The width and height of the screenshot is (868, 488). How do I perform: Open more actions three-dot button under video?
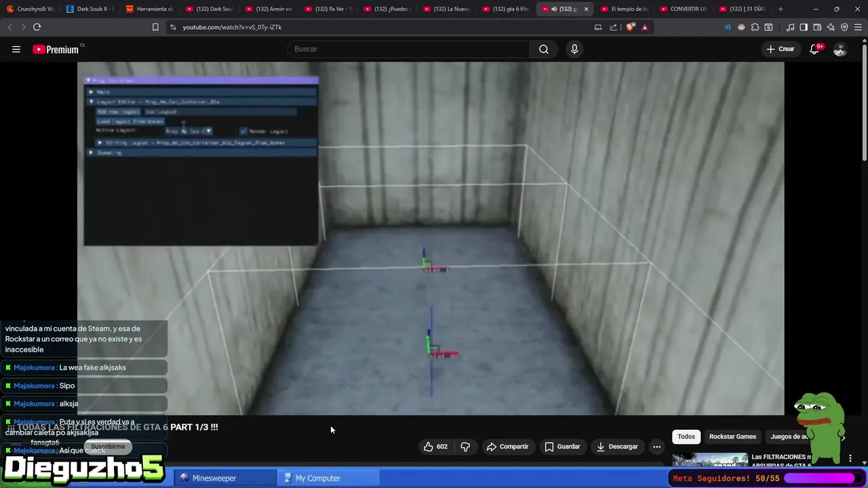[x=656, y=447]
